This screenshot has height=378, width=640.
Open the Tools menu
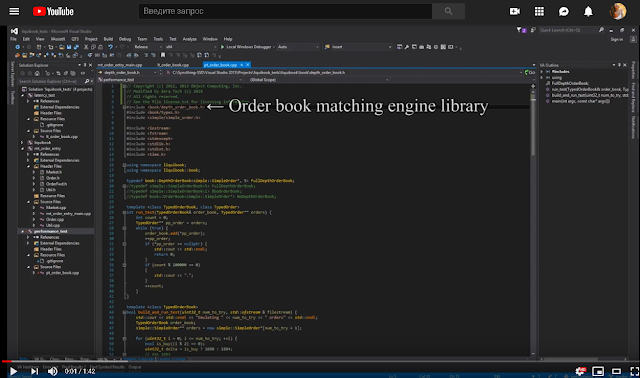pos(158,39)
